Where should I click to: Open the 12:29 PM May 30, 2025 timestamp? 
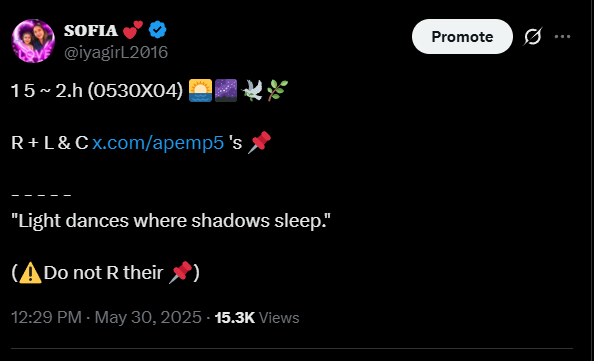click(106, 317)
